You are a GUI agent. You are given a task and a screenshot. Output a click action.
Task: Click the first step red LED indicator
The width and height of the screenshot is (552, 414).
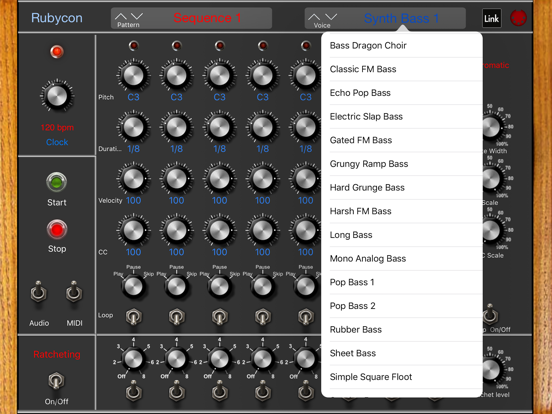(x=133, y=45)
